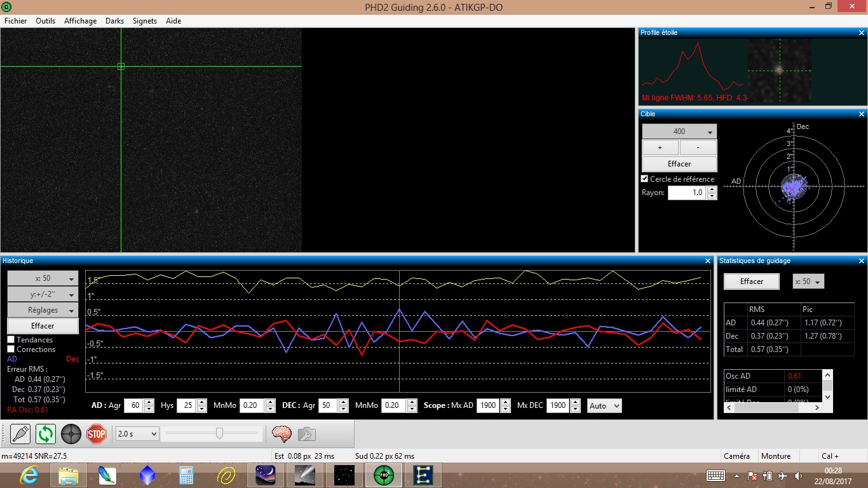This screenshot has width=868, height=488.
Task: Open the 2.0 s exposure dropdown
Action: tap(137, 434)
